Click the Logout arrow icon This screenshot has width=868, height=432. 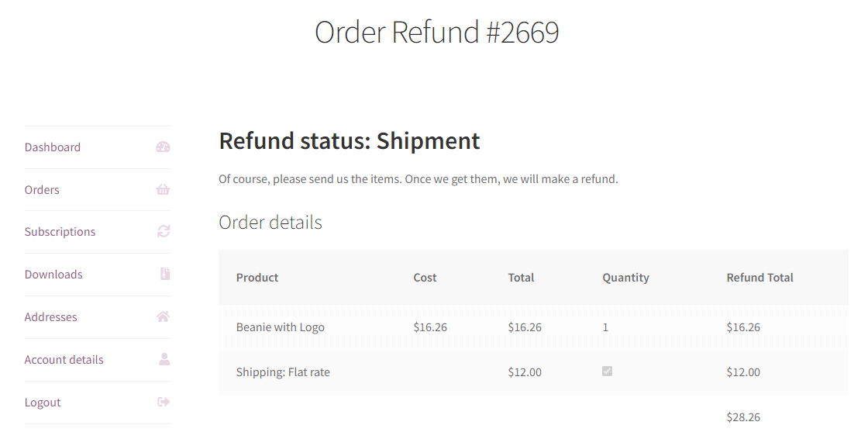[x=164, y=402]
